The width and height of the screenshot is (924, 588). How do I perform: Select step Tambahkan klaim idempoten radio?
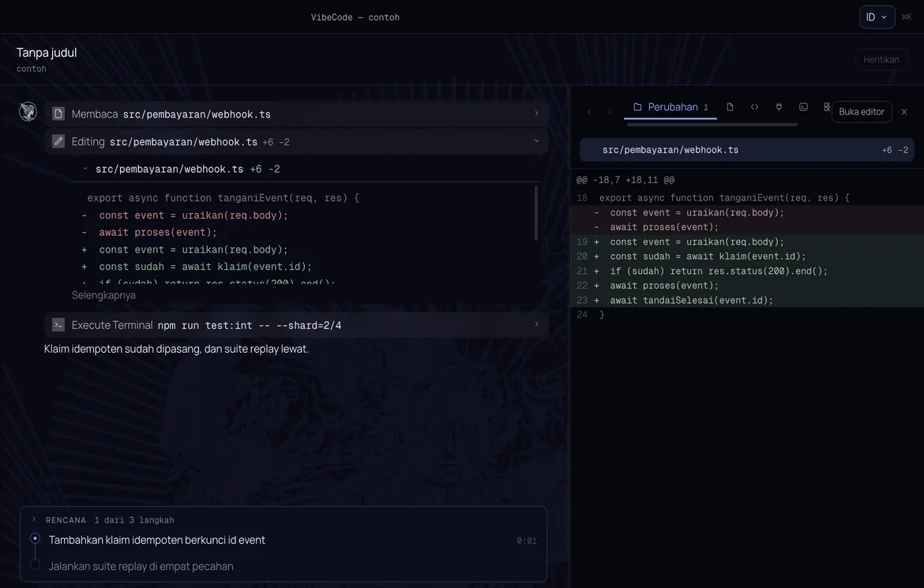click(x=36, y=538)
